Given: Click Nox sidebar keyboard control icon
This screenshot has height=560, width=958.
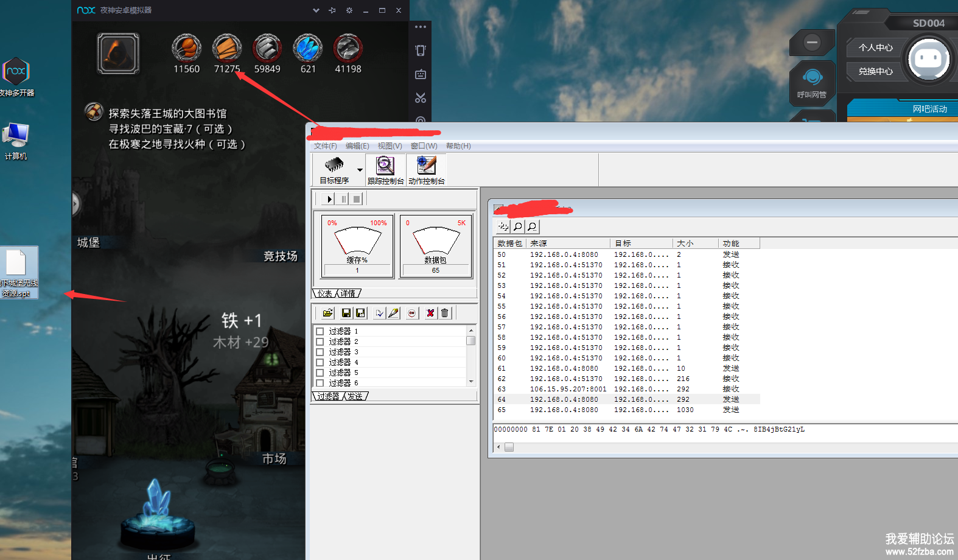Looking at the screenshot, I should 421,74.
